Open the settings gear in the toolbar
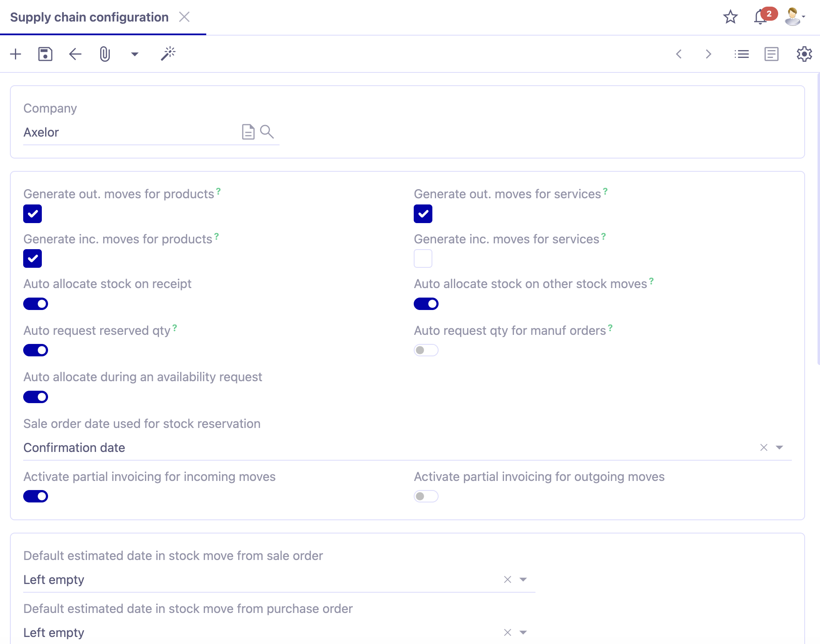Viewport: 820px width, 644px height. (804, 54)
